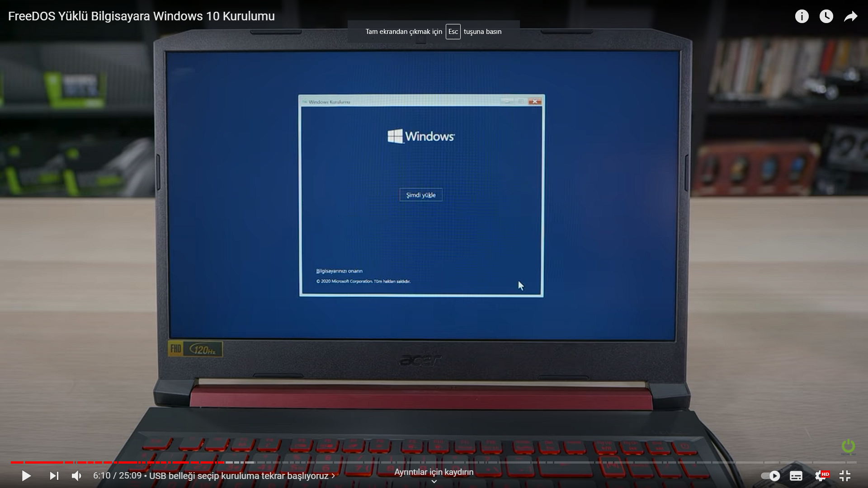This screenshot has width=868, height=488.
Task: Open chapter 'USB belleği seçip kuruluma tekrar başlıyoruz'
Action: [x=239, y=476]
